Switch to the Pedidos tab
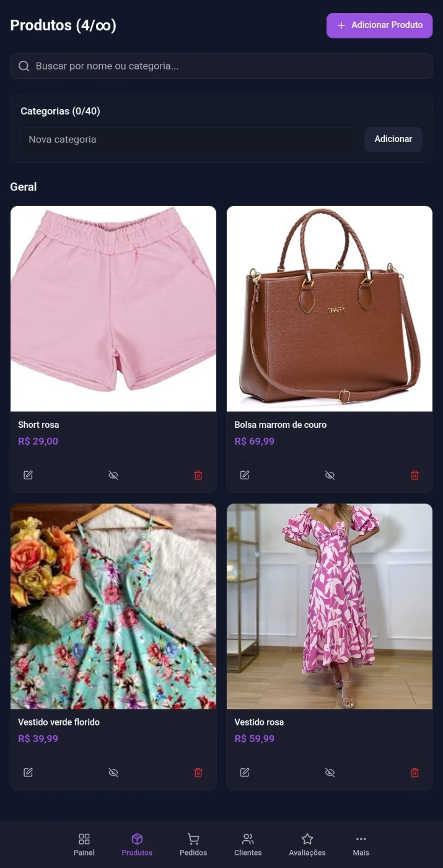Image resolution: width=443 pixels, height=868 pixels. coord(193,845)
